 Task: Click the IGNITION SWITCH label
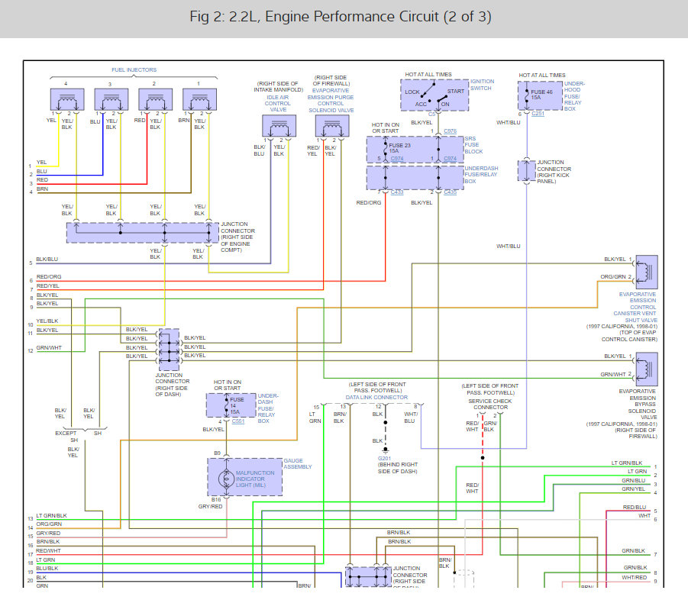click(482, 85)
